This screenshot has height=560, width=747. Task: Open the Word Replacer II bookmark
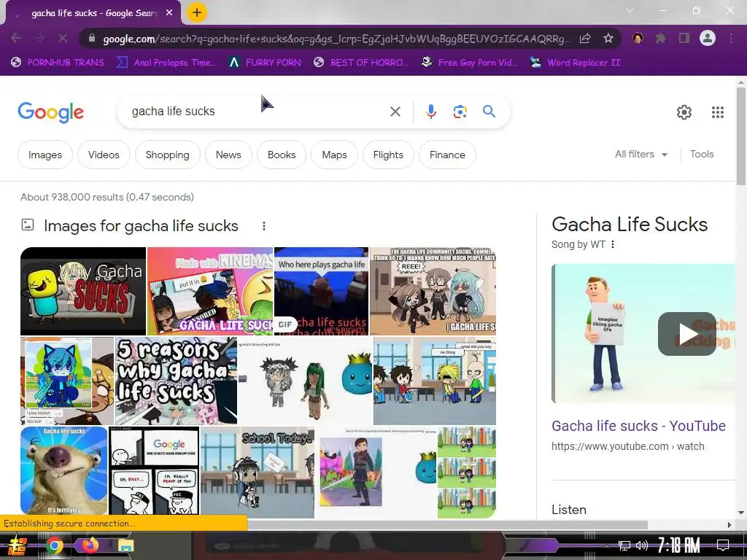click(x=576, y=63)
